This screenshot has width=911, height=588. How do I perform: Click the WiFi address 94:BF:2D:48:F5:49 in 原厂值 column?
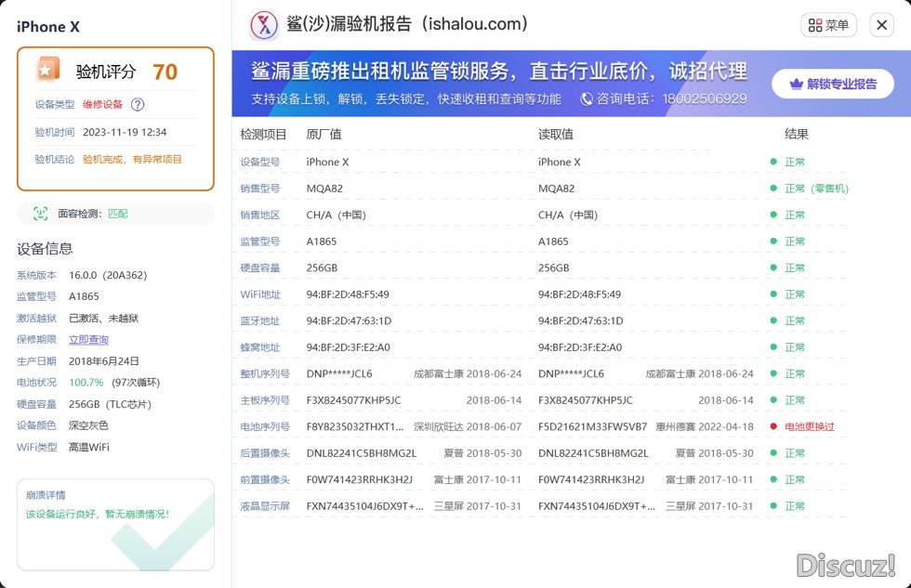point(348,294)
